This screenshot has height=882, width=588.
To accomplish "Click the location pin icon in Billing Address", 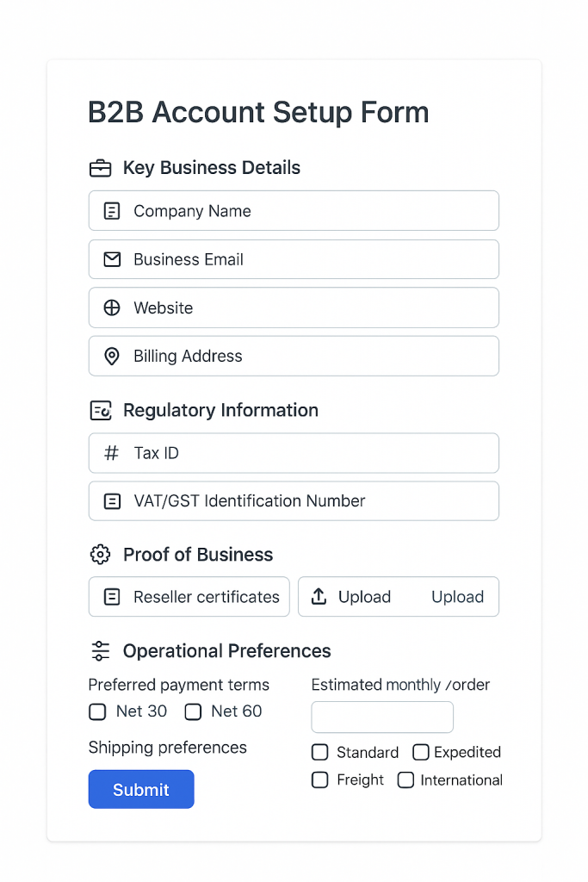I will coord(112,356).
